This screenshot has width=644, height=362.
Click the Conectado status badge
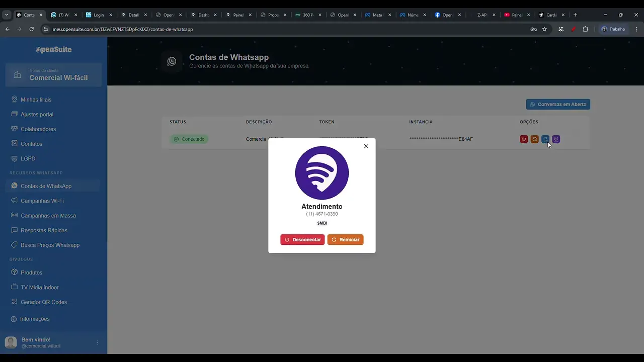(189, 139)
